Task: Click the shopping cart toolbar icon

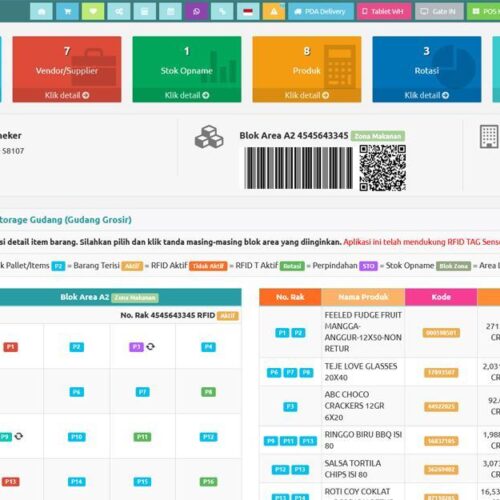Action: pyautogui.click(x=67, y=12)
